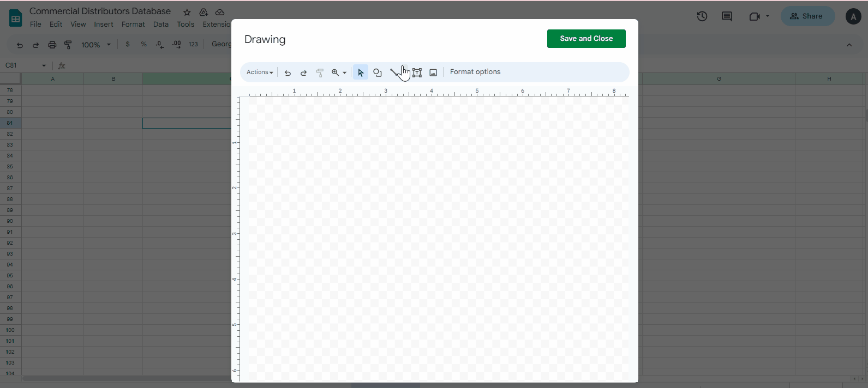This screenshot has height=388, width=868.
Task: Collapse the Sheets toolbar with up chevron
Action: pos(849,45)
